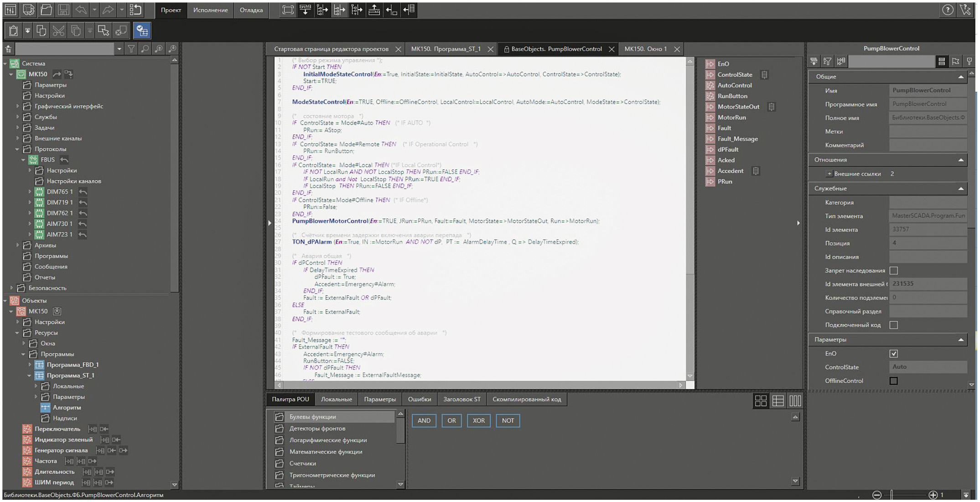The image size is (980, 502).
Task: Toggle the Запрет наследования checkbox
Action: (x=894, y=271)
